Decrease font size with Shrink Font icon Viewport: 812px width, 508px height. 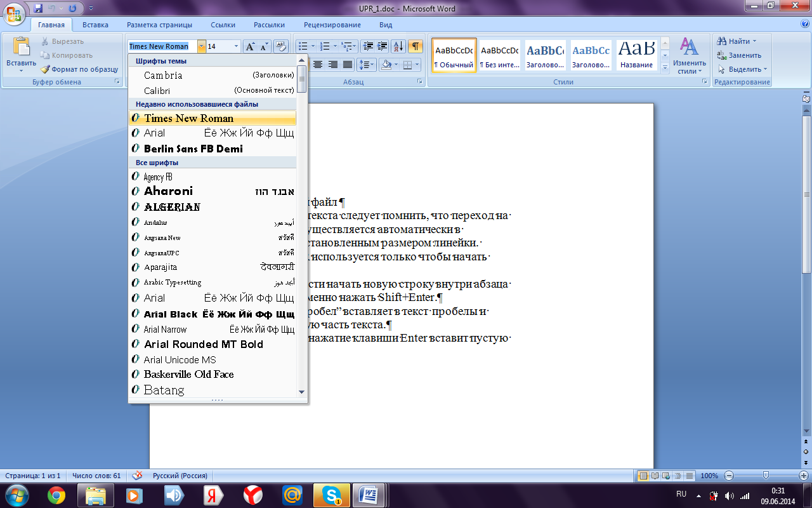coord(265,46)
